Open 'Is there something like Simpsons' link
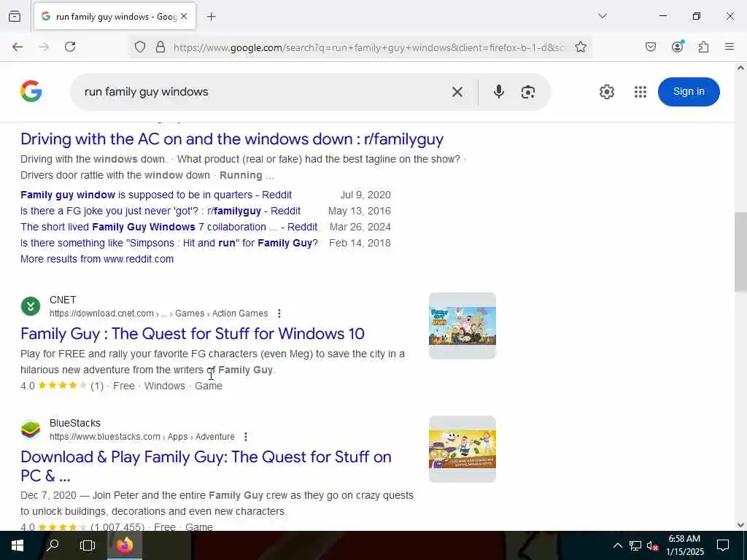747x560 pixels. [x=169, y=243]
